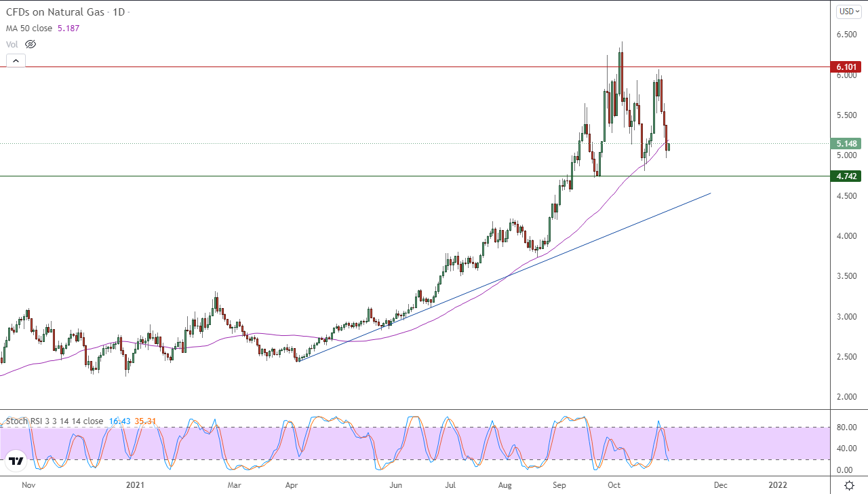Click the Vol indicator label
Screen dimensions: 868x494
click(x=12, y=44)
